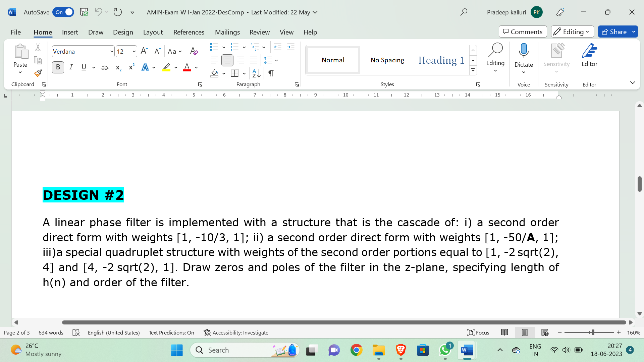Click the Sort A to Z icon
The height and width of the screenshot is (362, 644).
(256, 73)
